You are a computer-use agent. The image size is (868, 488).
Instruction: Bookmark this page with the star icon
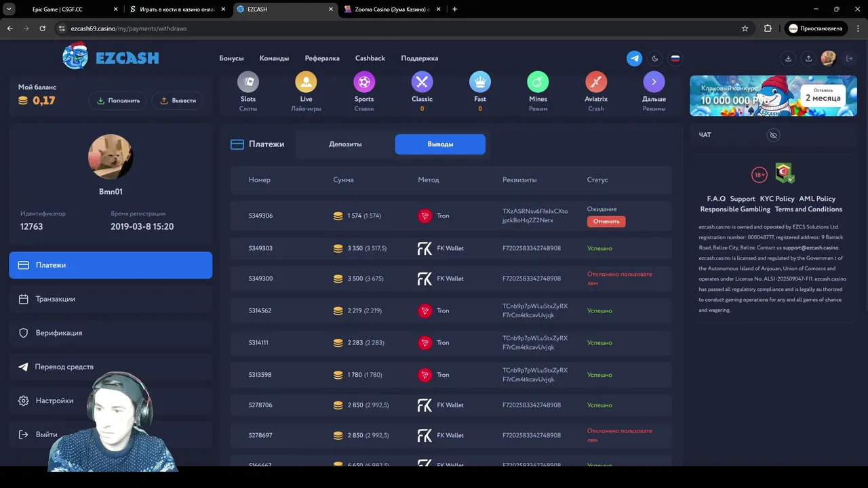[745, 28]
